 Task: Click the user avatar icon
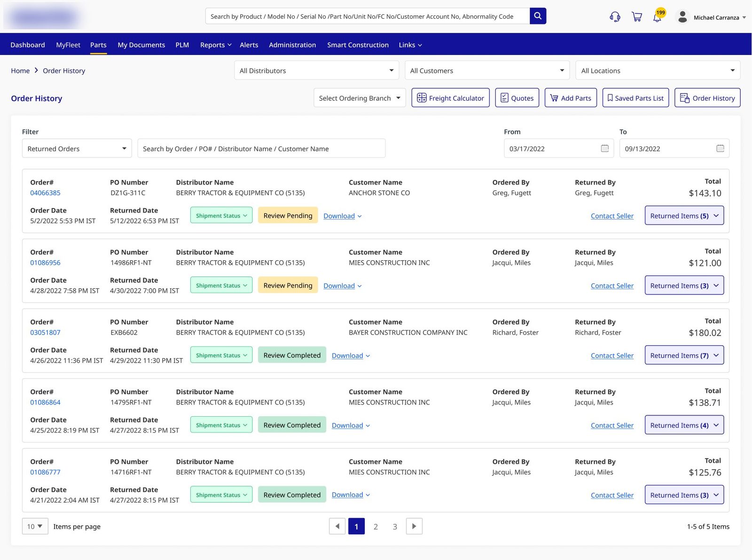coord(682,17)
